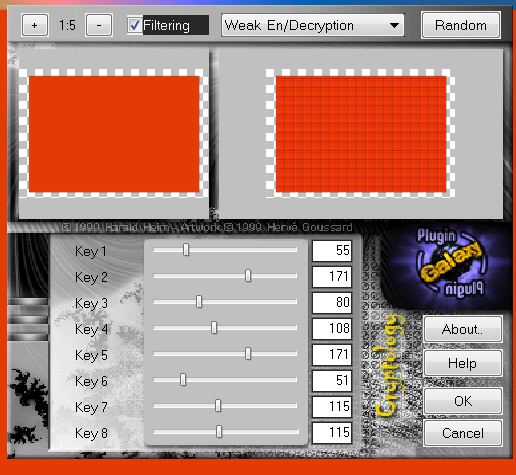Click the filtered grid preview thumbnail
This screenshot has height=475, width=516.
tap(361, 134)
